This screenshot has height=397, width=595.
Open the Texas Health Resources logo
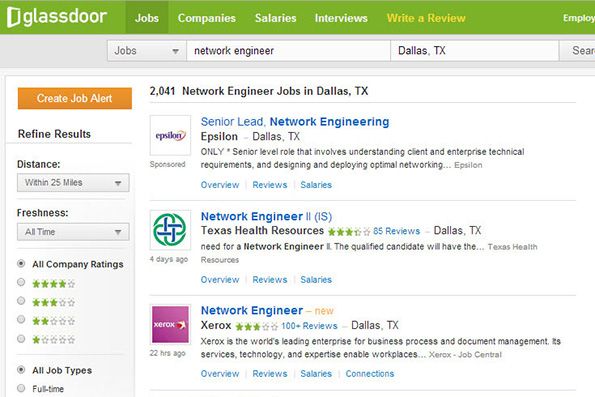point(170,230)
